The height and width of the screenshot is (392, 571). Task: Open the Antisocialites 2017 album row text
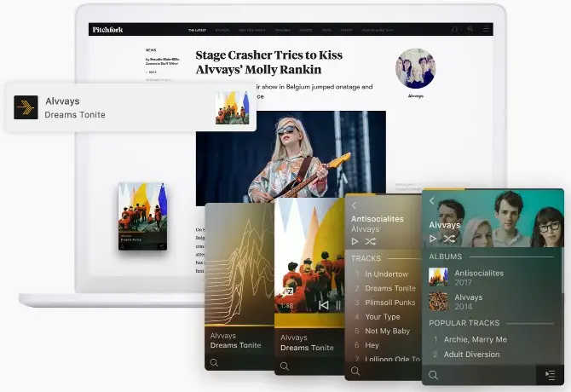click(x=479, y=277)
